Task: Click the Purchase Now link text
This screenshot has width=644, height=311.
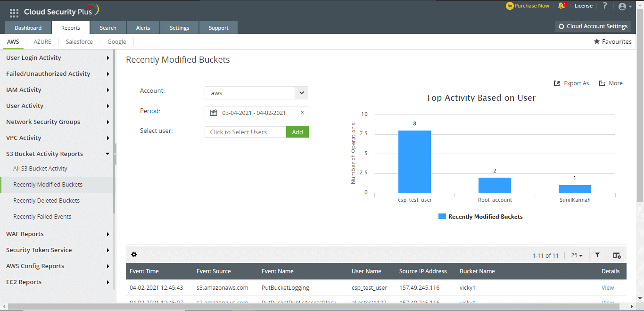Action: pyautogui.click(x=532, y=6)
